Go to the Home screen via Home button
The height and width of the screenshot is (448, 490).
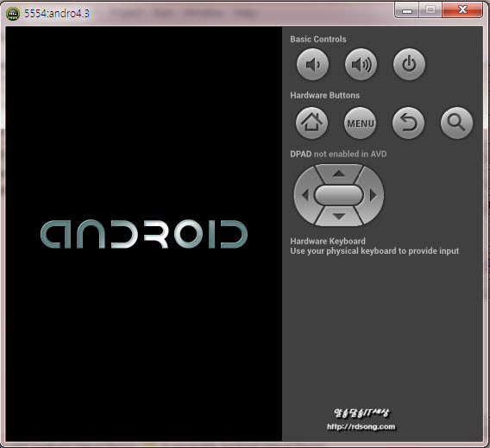click(312, 123)
